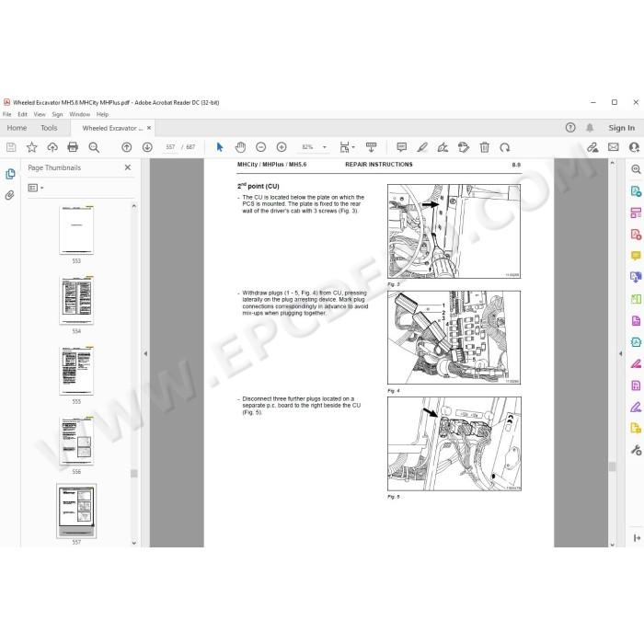Close the Page Thumbnails panel
The height and width of the screenshot is (644, 644).
128,167
